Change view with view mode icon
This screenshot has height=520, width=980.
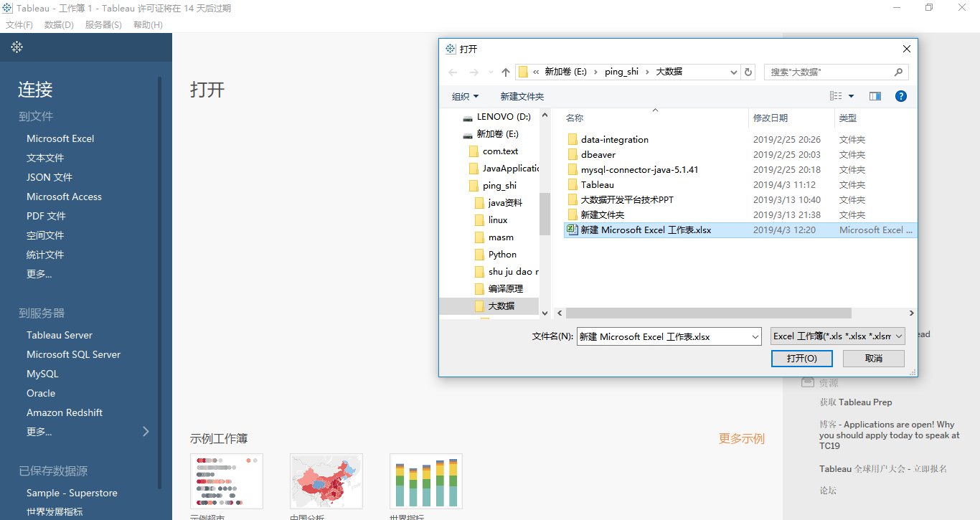click(x=836, y=96)
